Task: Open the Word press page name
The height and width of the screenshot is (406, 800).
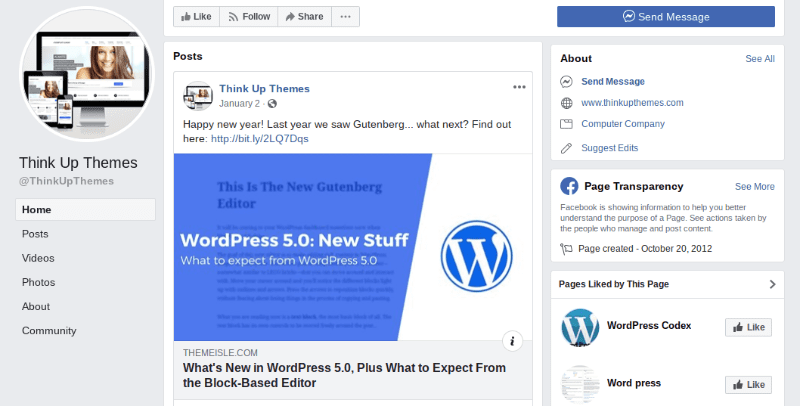Action: coord(634,383)
